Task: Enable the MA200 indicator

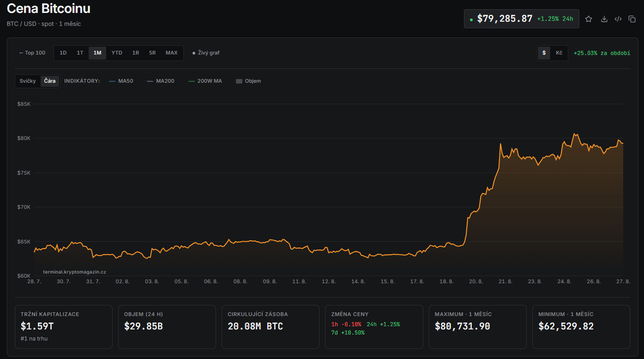Action: click(161, 81)
